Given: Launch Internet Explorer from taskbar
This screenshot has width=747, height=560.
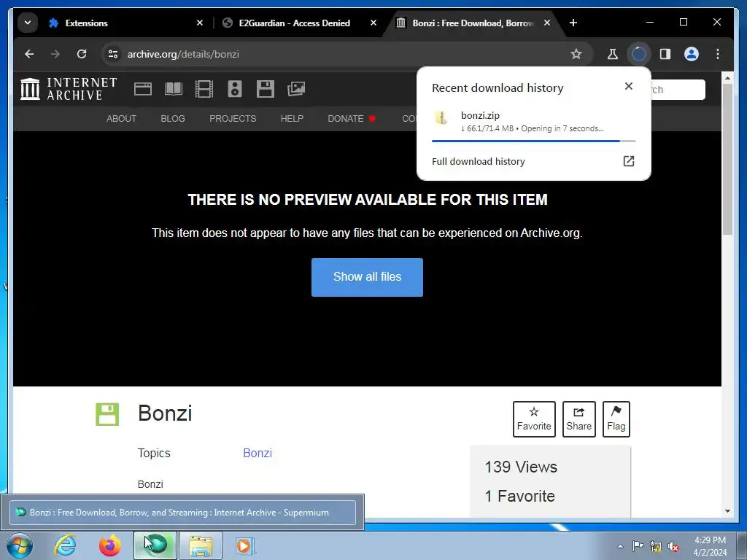Looking at the screenshot, I should tap(65, 545).
